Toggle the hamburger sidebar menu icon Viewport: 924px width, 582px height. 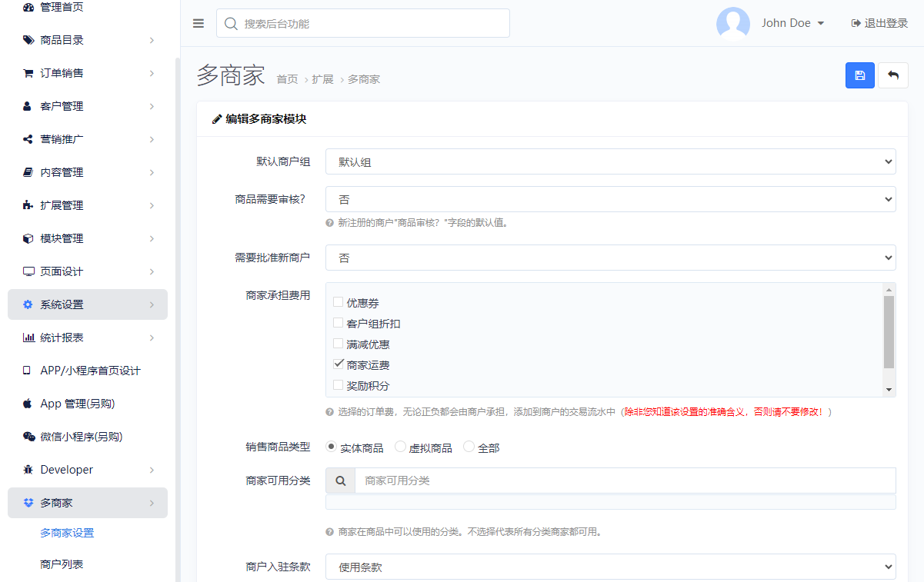[x=198, y=23]
